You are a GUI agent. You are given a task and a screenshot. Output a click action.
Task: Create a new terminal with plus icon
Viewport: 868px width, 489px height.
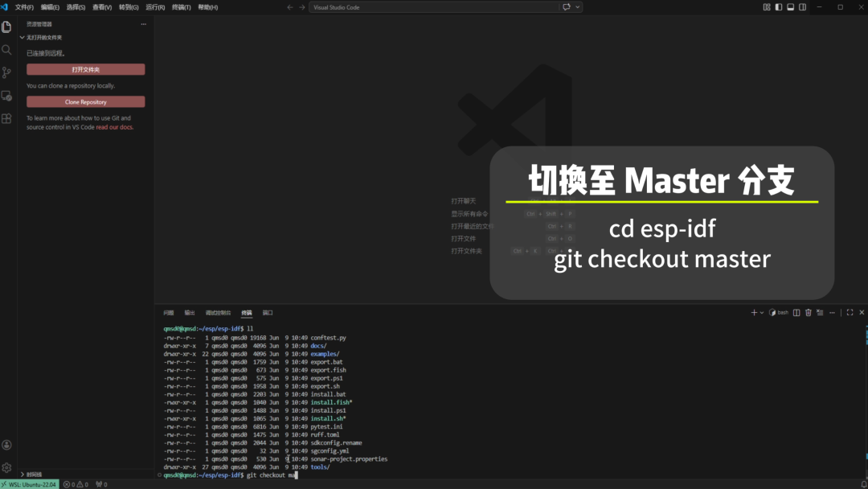[x=753, y=312]
